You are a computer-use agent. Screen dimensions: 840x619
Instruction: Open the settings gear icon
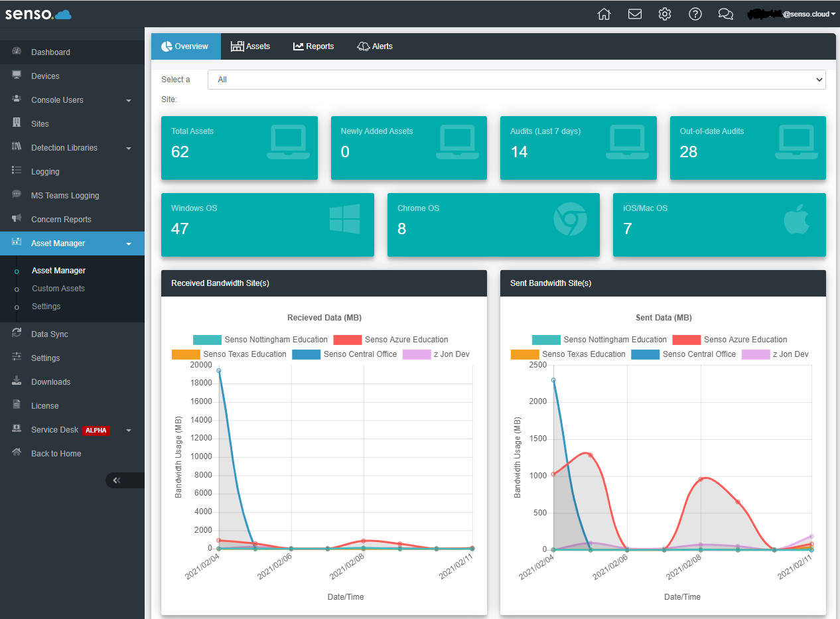665,14
